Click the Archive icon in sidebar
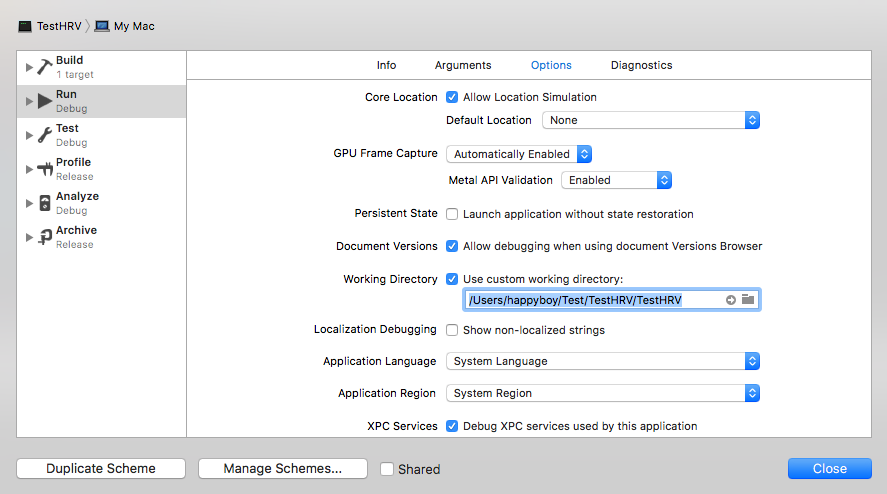 45,237
